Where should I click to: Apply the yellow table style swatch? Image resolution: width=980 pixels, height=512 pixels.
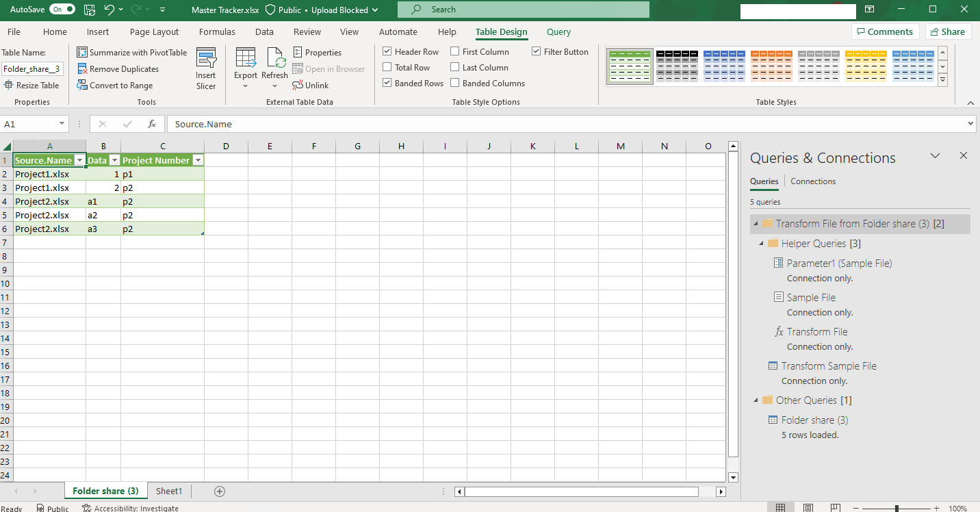pyautogui.click(x=866, y=66)
